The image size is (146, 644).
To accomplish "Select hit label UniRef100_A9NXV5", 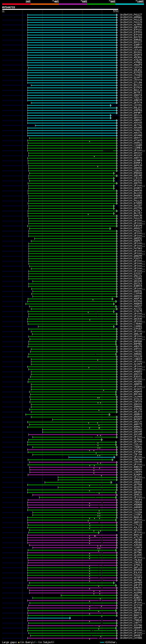I will 131,100.
